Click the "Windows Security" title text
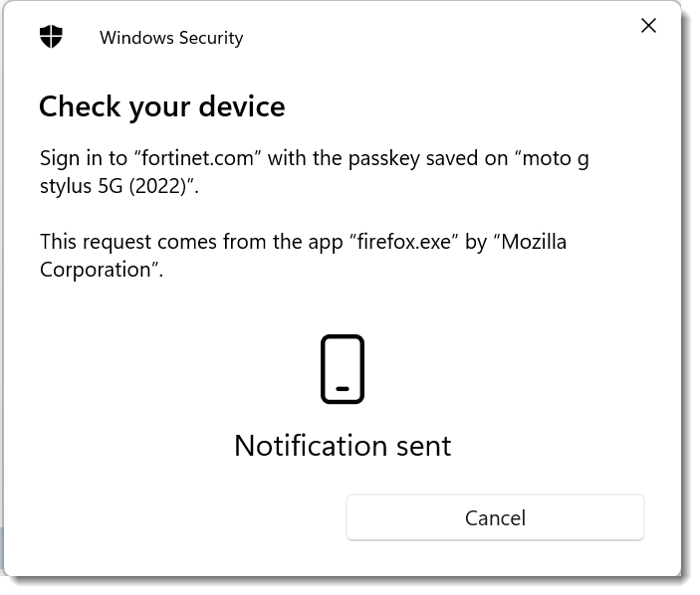Viewport: 700px width, 595px height. (171, 38)
